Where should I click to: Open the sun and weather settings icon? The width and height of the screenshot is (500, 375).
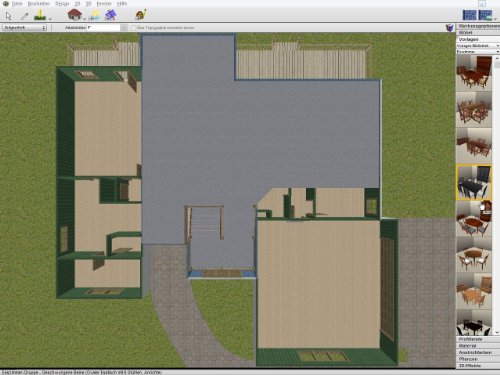pyautogui.click(x=95, y=15)
